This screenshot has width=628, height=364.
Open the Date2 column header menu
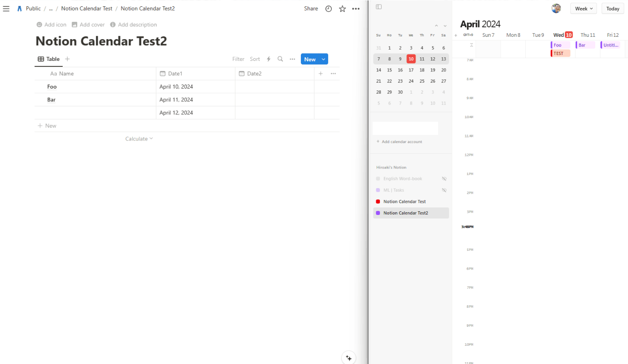coord(274,74)
